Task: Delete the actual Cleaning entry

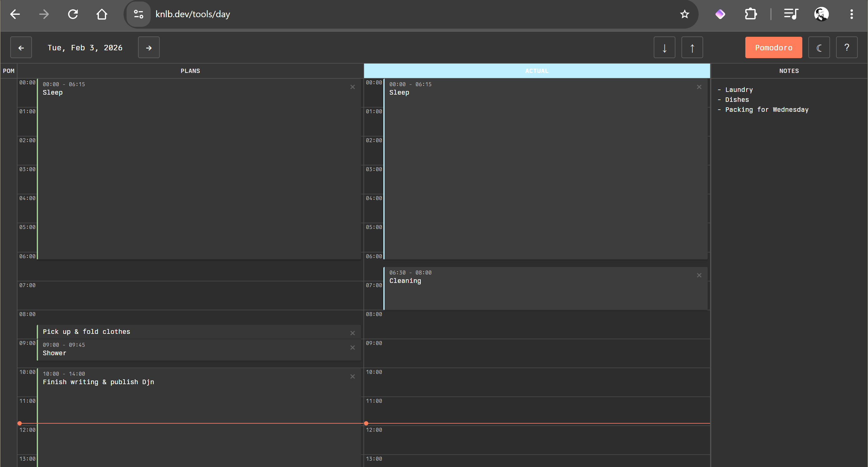Action: tap(699, 275)
